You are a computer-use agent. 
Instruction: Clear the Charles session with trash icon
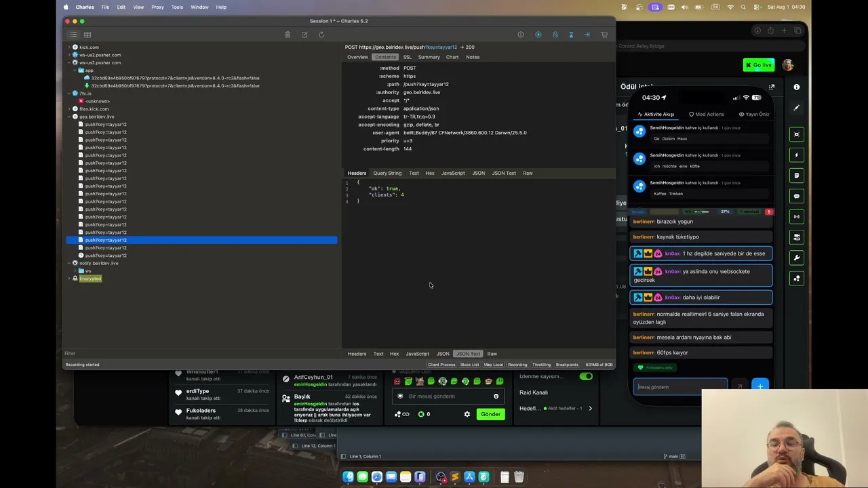pyautogui.click(x=288, y=35)
